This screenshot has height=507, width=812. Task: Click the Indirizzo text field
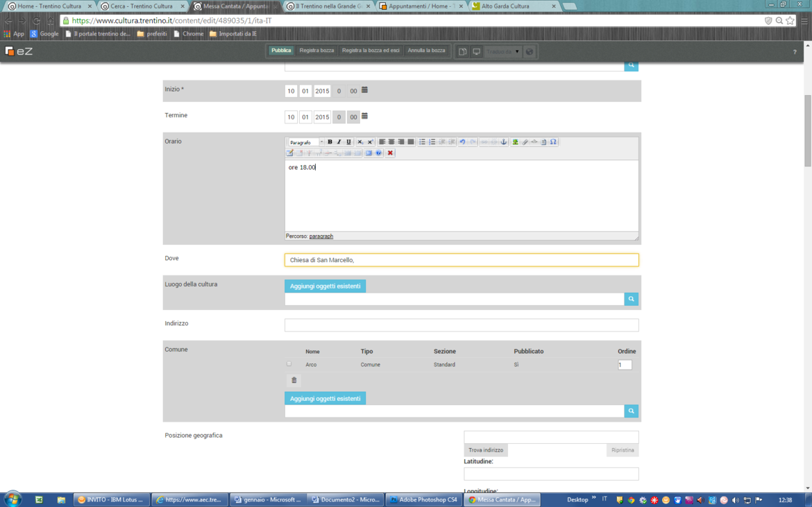pyautogui.click(x=461, y=325)
